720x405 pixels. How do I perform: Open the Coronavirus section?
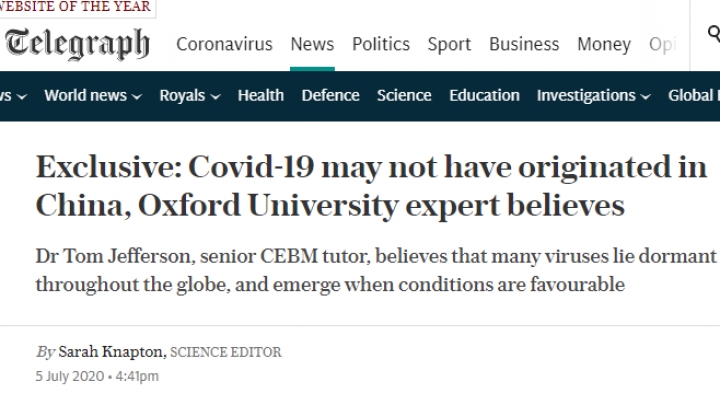(224, 44)
